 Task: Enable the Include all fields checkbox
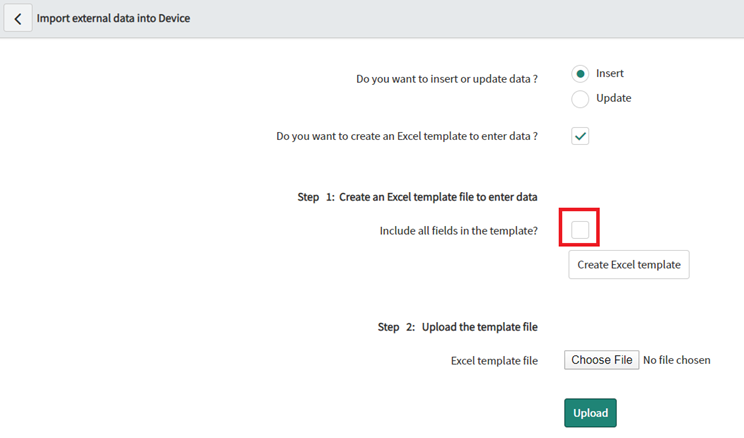[580, 230]
